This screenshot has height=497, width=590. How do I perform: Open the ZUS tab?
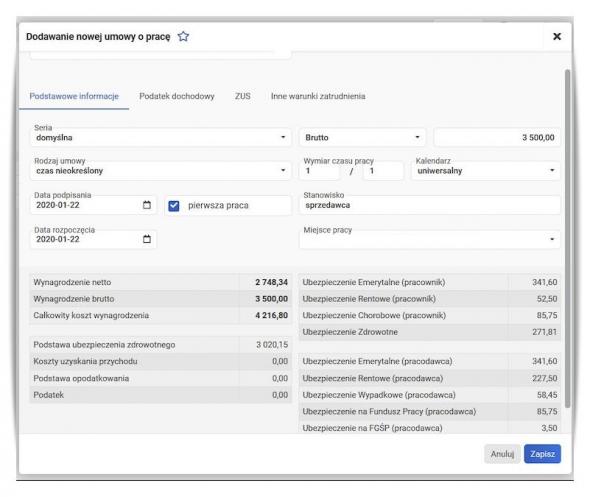coord(243,96)
